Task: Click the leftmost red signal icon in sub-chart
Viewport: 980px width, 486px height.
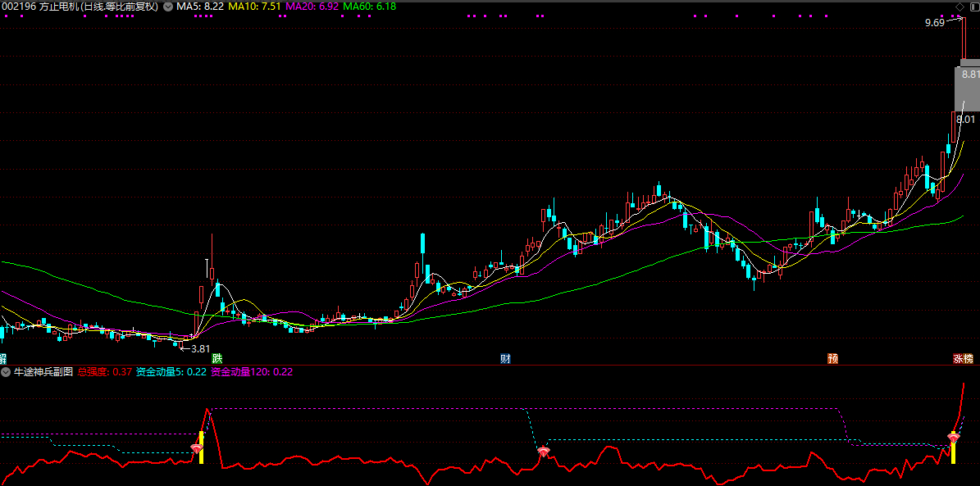Action: click(197, 448)
